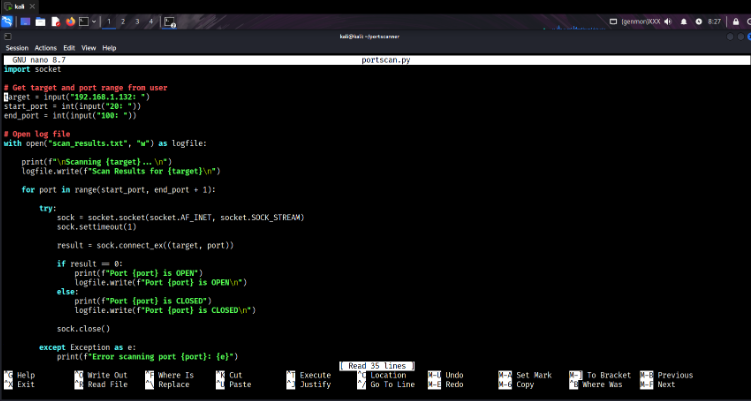Click the sock = socket.socket line
Screen dimensions: 751x401
coord(181,218)
